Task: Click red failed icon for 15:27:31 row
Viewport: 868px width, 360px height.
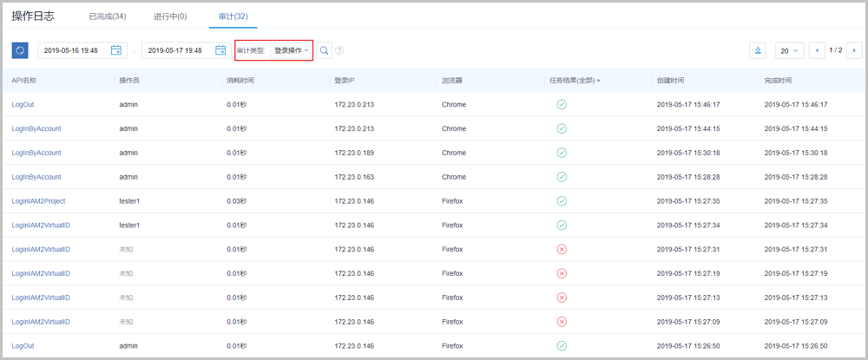Action: [x=562, y=249]
